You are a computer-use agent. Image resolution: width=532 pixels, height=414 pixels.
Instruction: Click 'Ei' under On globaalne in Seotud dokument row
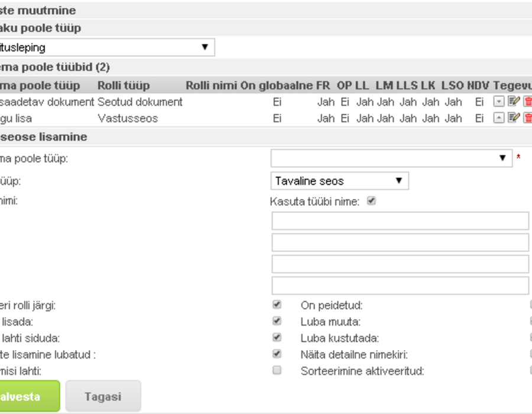(x=277, y=102)
